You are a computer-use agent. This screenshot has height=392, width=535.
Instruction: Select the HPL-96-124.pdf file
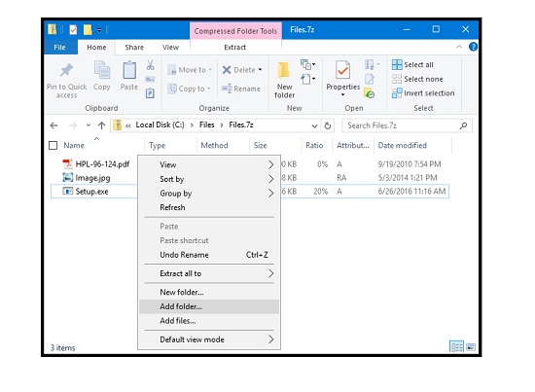click(x=96, y=164)
